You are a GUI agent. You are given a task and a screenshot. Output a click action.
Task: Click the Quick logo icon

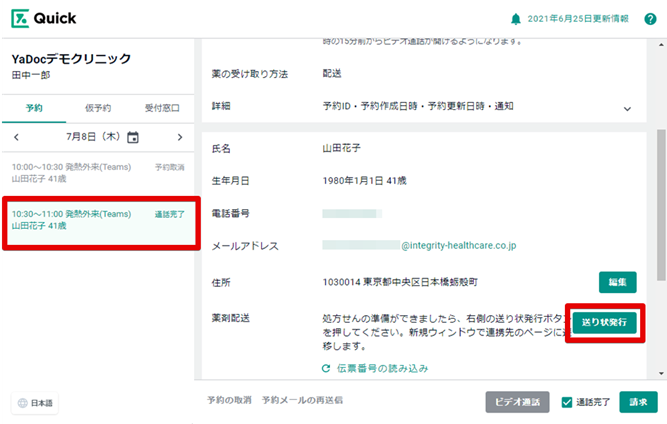click(20, 18)
